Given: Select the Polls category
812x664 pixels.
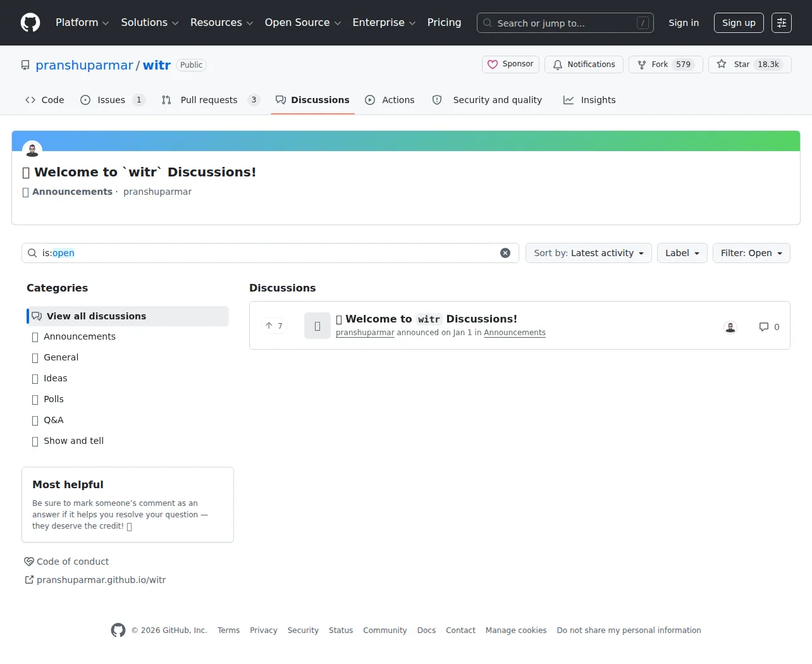Looking at the screenshot, I should pyautogui.click(x=128, y=399).
